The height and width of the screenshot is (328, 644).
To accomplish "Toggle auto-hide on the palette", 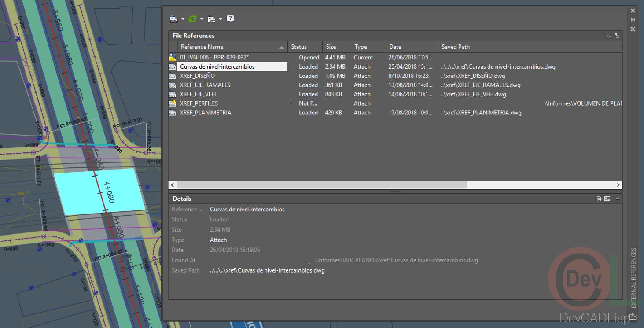I will (633, 20).
